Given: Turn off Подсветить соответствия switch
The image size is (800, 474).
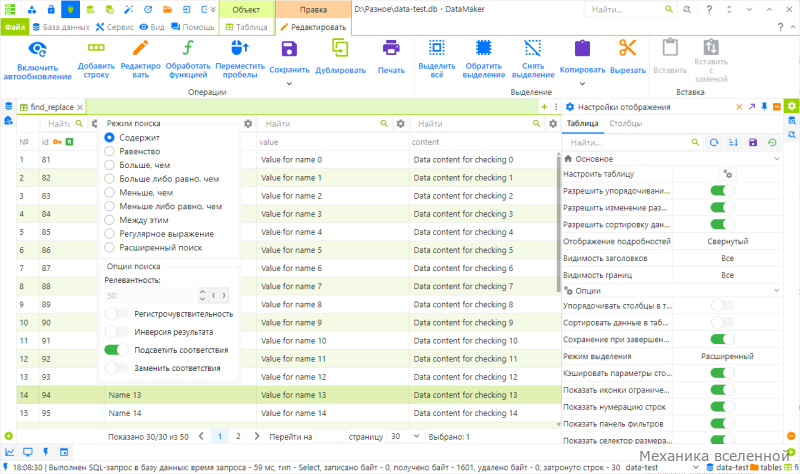Looking at the screenshot, I should [x=116, y=350].
